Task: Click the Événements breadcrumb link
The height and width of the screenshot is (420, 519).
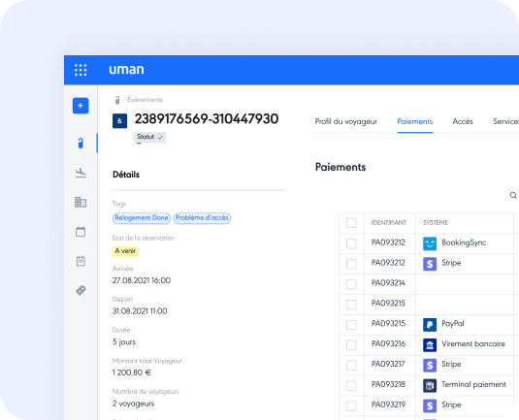Action: (x=145, y=100)
